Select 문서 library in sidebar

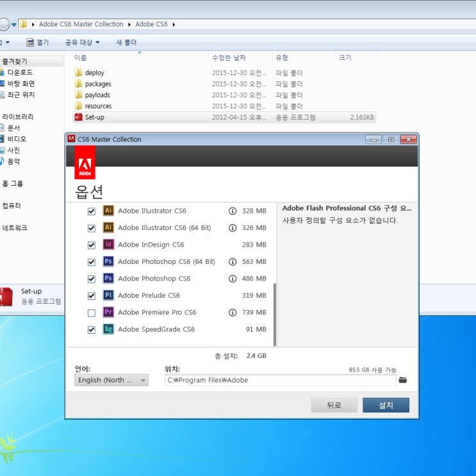[x=13, y=127]
